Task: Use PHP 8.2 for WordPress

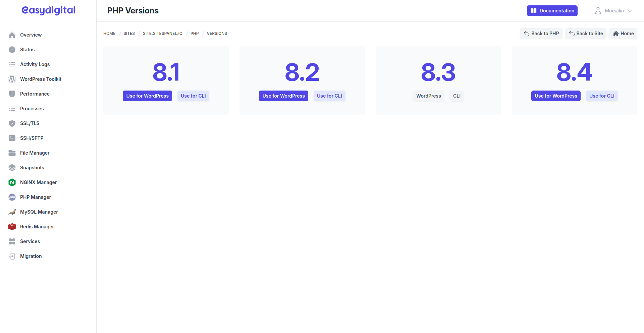Action: 283,96
